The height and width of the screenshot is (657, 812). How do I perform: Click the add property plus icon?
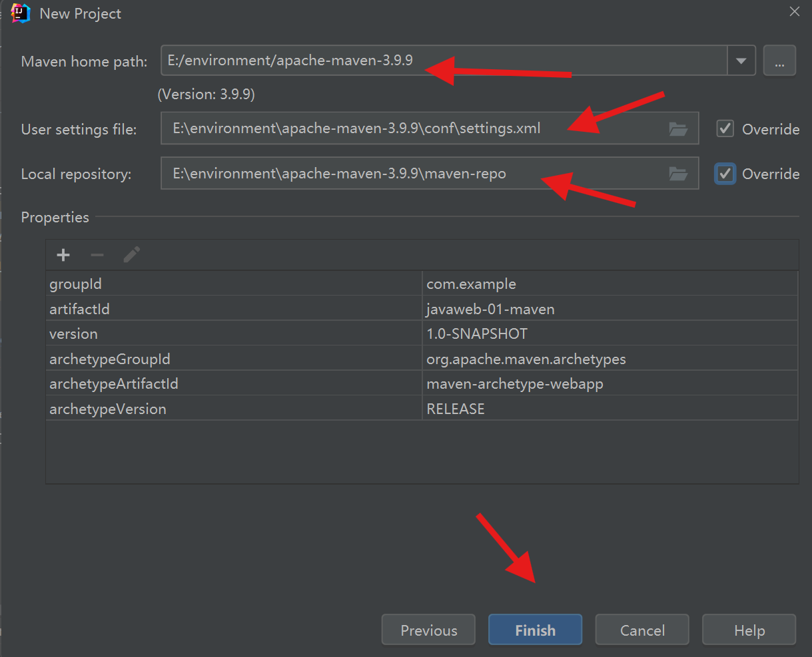tap(63, 255)
